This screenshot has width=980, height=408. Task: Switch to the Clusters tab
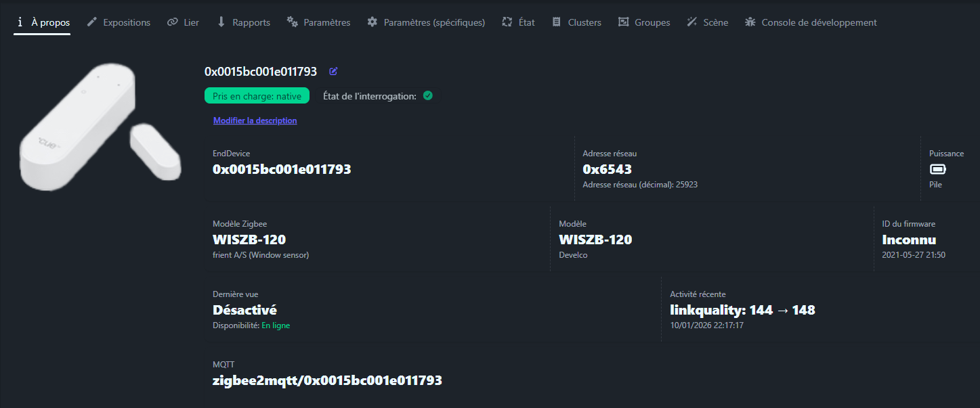576,22
